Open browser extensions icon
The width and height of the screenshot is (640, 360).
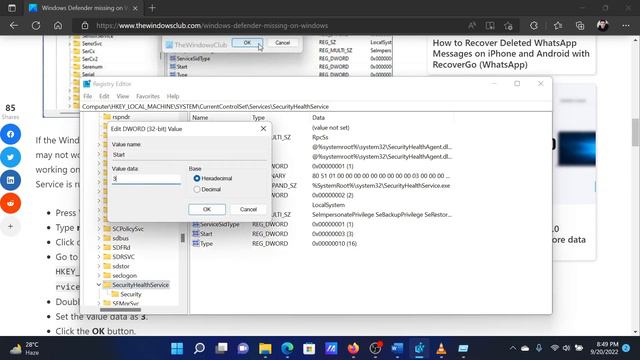click(534, 26)
